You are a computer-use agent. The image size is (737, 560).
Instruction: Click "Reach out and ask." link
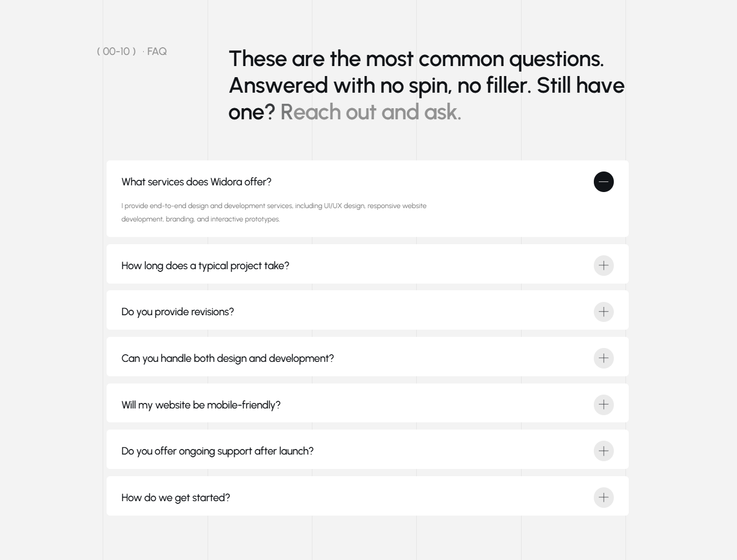coord(371,112)
